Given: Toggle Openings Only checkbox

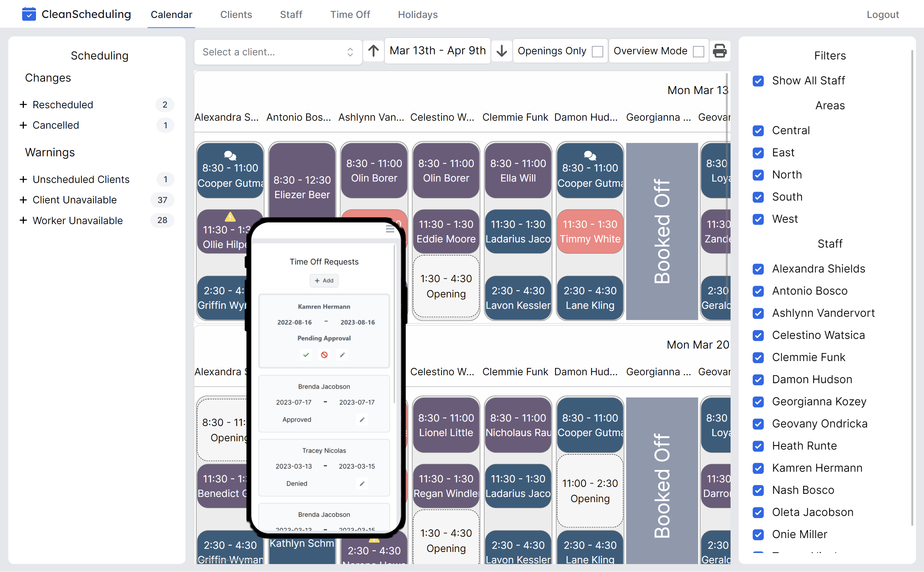Looking at the screenshot, I should (x=597, y=51).
